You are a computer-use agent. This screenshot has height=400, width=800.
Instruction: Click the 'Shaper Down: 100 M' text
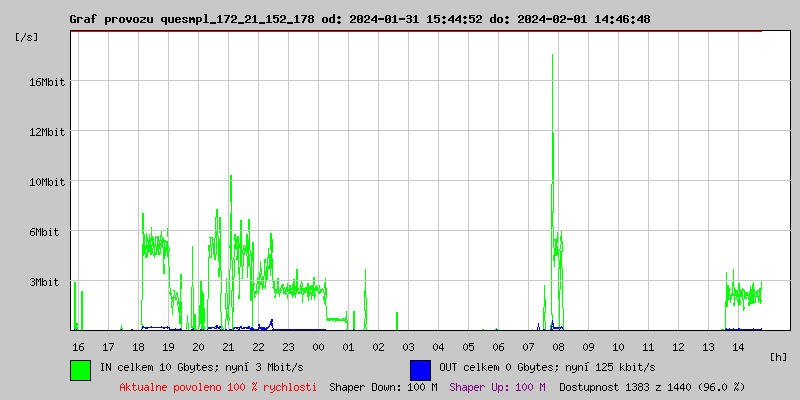(x=383, y=387)
